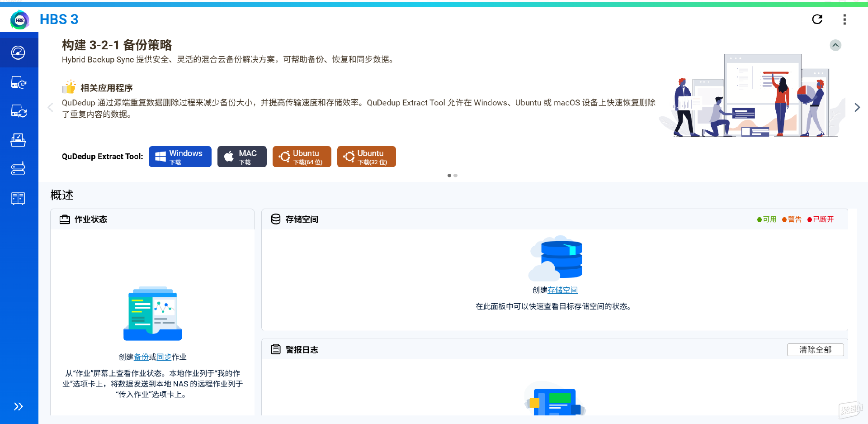Go to next banner slide arrow
This screenshot has width=868, height=424.
click(857, 108)
